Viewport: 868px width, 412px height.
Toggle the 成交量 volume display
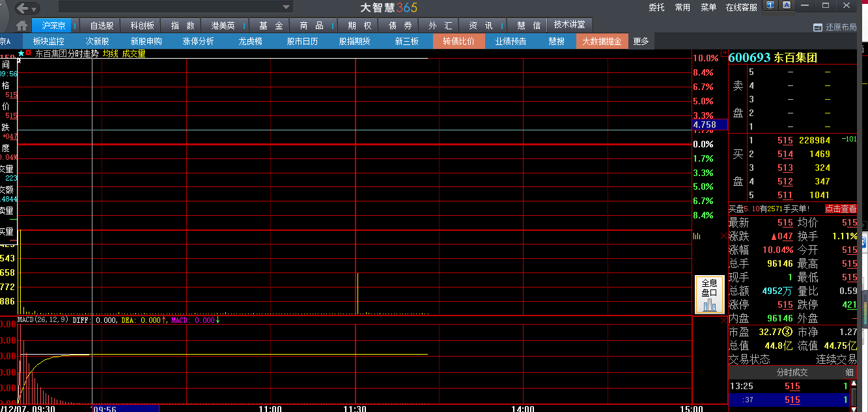(133, 53)
